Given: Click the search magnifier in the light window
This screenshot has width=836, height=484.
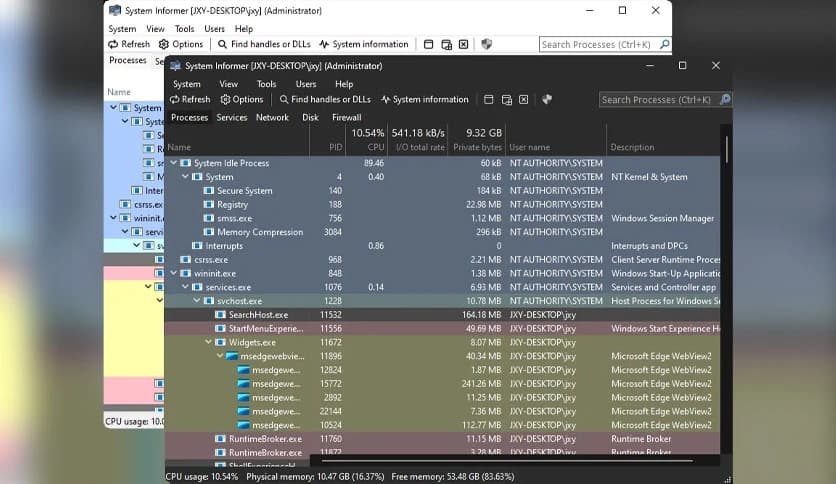Looking at the screenshot, I should 664,44.
